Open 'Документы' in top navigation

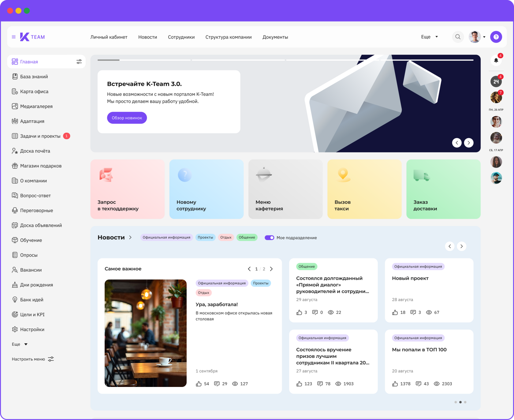275,37
